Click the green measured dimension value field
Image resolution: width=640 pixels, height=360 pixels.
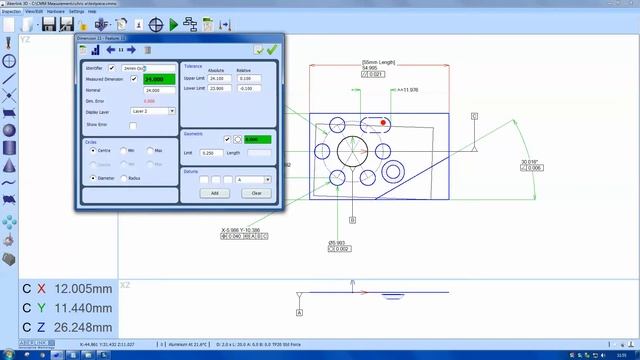point(159,79)
